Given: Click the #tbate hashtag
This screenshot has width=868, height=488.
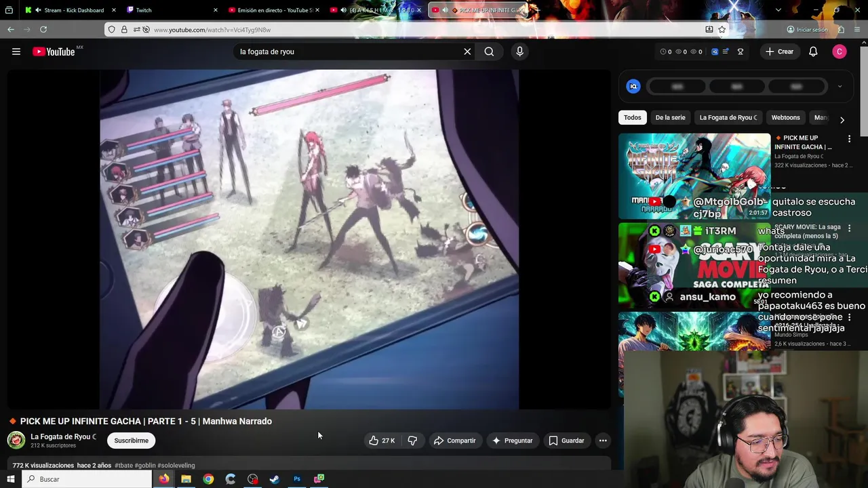Looking at the screenshot, I should coord(123,466).
